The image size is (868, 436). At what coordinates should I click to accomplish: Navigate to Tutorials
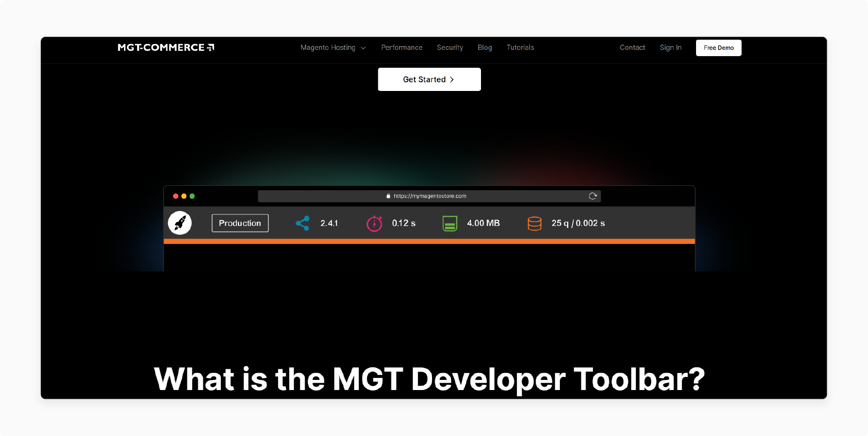tap(520, 47)
